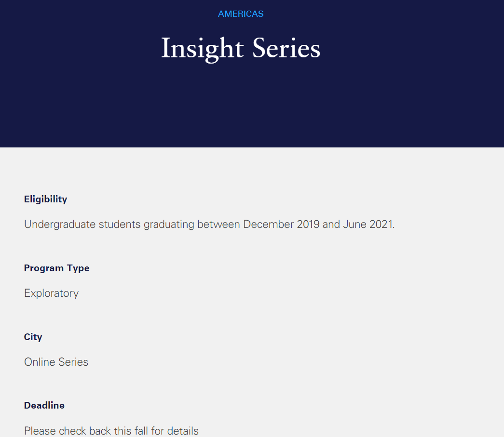Viewport: 504px width, 437px height.
Task: Click the word Undergraduate in the eligibility text
Action: click(60, 225)
